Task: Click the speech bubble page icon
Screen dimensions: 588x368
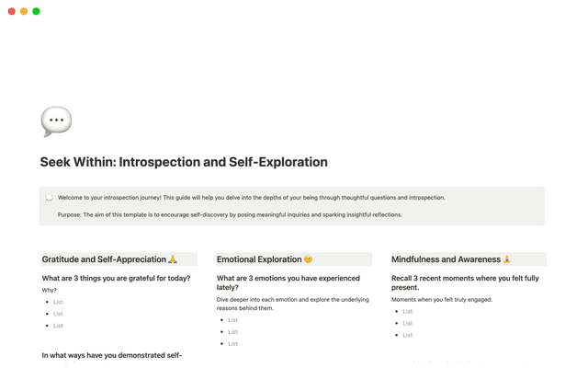Action: (56, 121)
